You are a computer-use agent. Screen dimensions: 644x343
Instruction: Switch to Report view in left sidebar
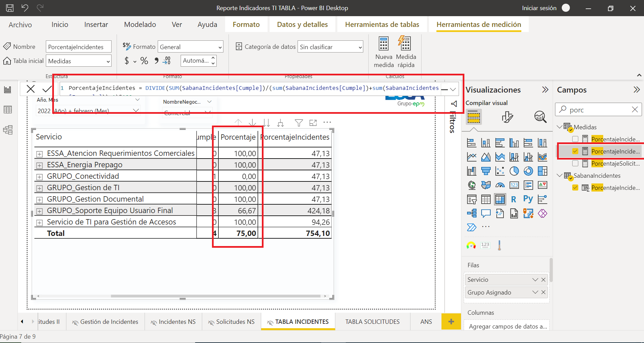coord(8,90)
